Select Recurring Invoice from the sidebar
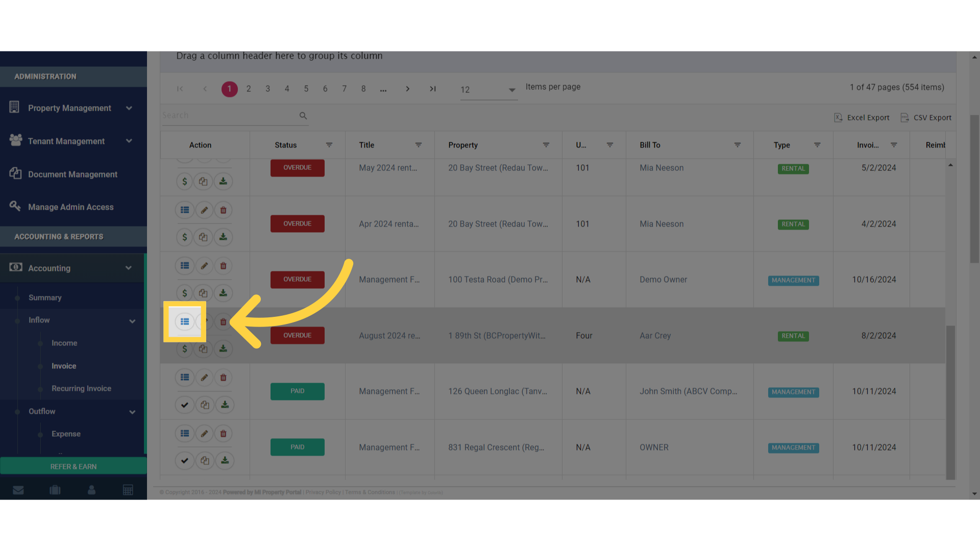Viewport: 980px width, 551px height. (81, 388)
